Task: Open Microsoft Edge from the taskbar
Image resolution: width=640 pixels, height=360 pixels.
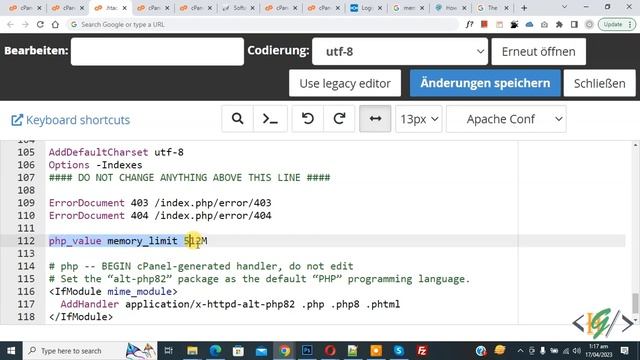Action: tap(216, 351)
